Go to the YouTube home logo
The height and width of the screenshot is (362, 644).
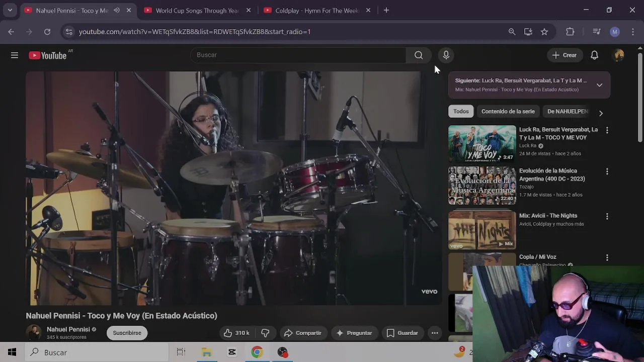coord(48,55)
